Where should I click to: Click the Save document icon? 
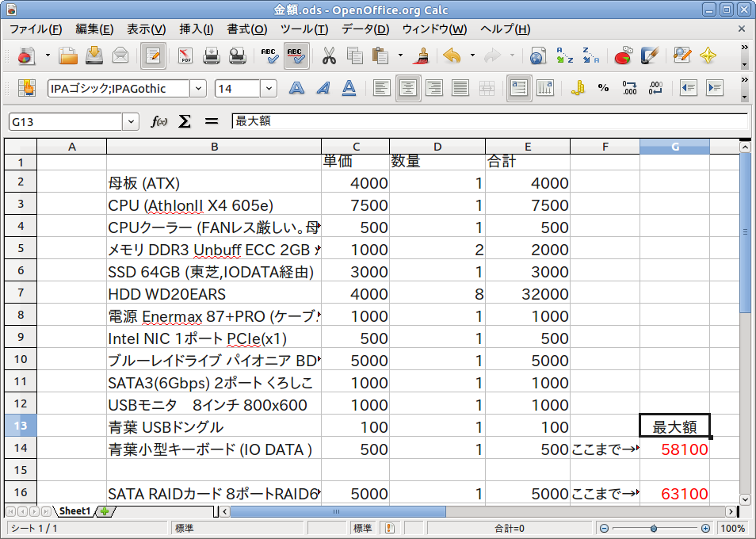click(94, 56)
